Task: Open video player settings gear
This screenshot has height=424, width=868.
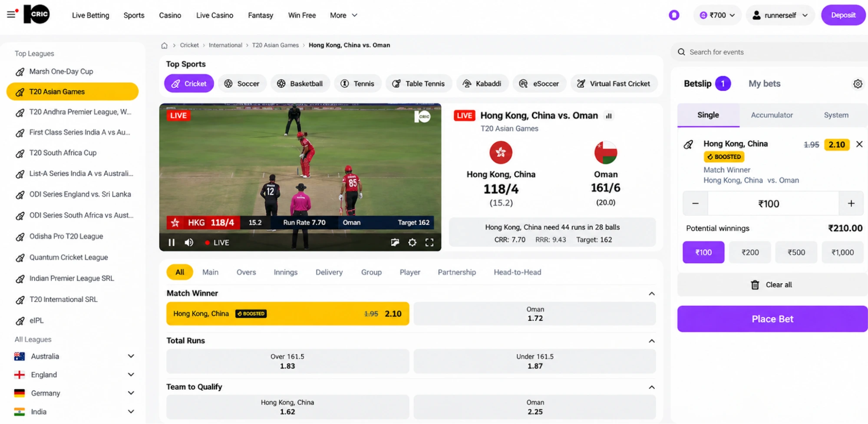Action: [x=412, y=243]
